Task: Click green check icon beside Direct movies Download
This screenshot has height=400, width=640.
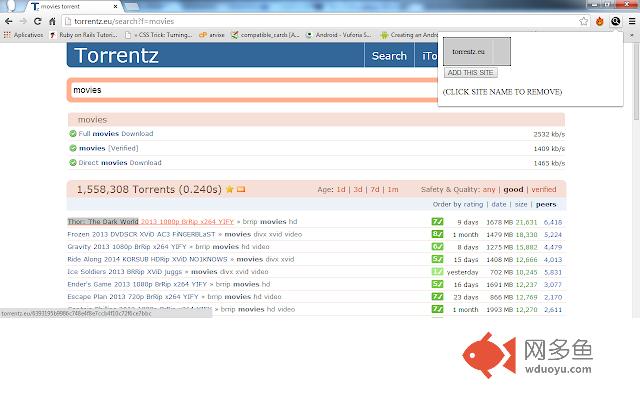Action: click(x=73, y=162)
